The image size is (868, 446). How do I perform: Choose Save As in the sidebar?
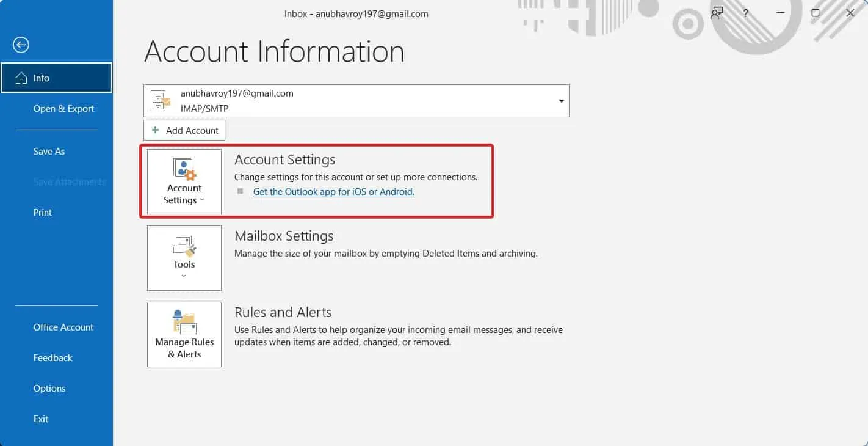point(49,152)
